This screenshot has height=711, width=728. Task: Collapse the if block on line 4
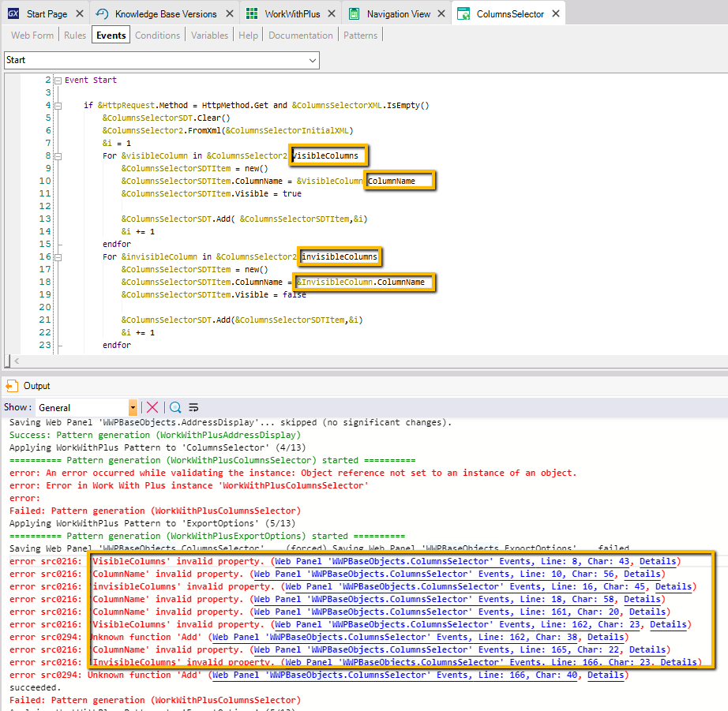pos(58,106)
